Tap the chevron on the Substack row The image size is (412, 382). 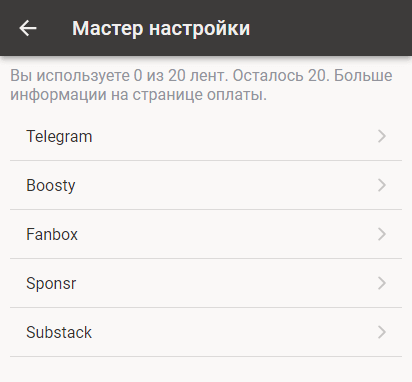pos(382,332)
